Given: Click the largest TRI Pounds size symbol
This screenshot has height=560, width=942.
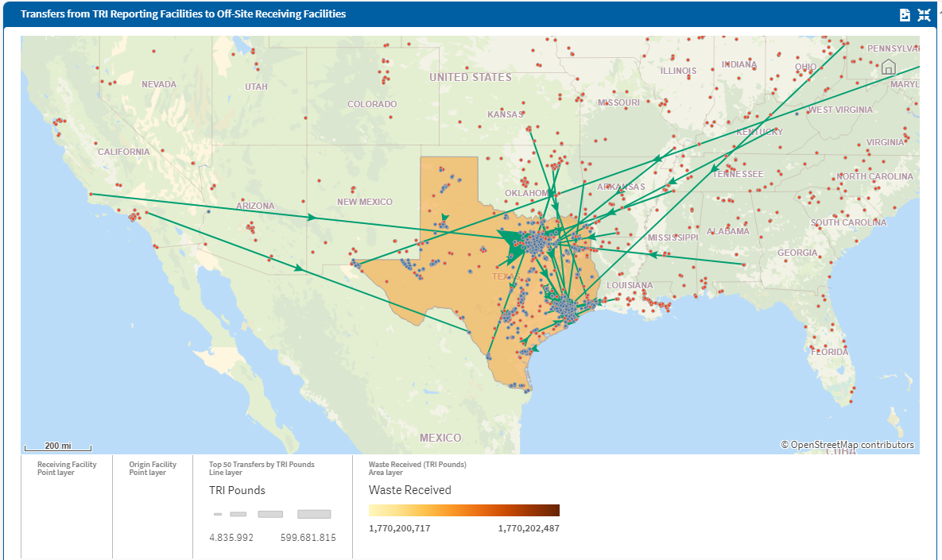Looking at the screenshot, I should coord(313,513).
